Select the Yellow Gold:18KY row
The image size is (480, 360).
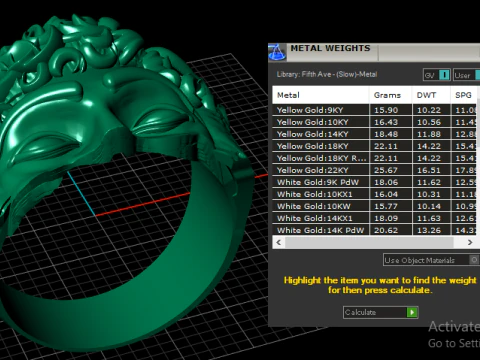click(375, 146)
